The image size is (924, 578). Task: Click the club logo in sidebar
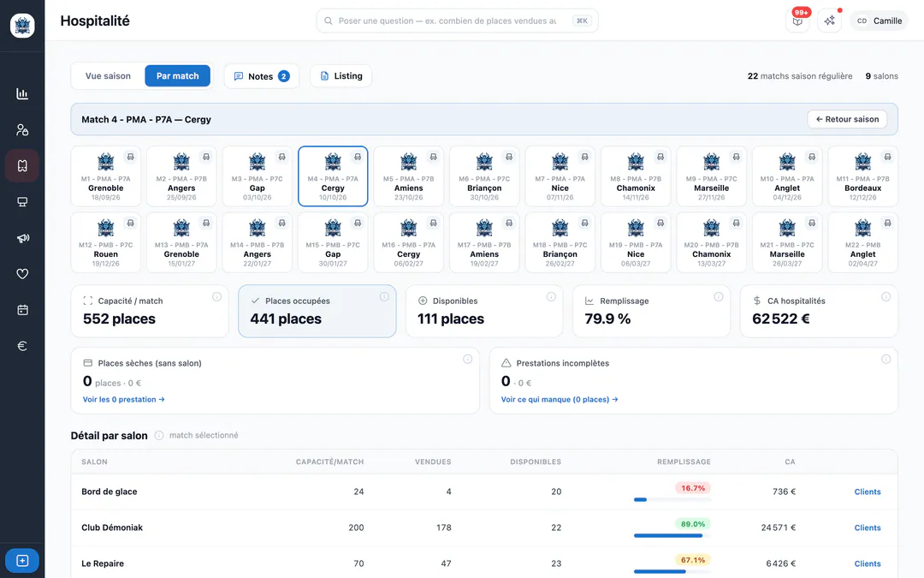coord(22,26)
